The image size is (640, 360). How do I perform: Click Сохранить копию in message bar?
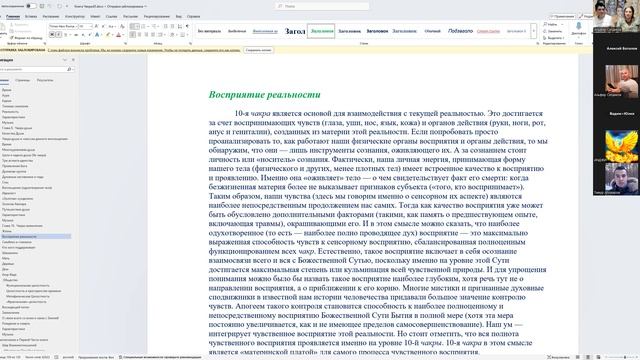[x=258, y=50]
